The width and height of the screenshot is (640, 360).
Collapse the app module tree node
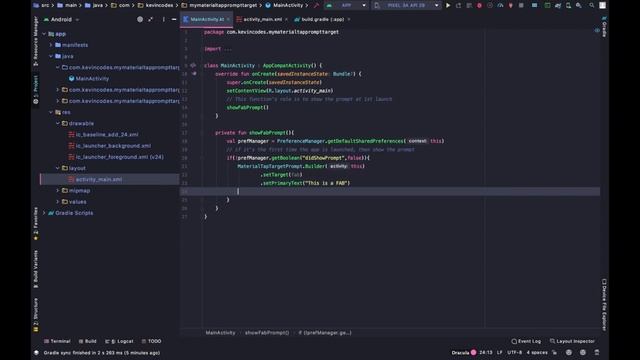tap(44, 34)
